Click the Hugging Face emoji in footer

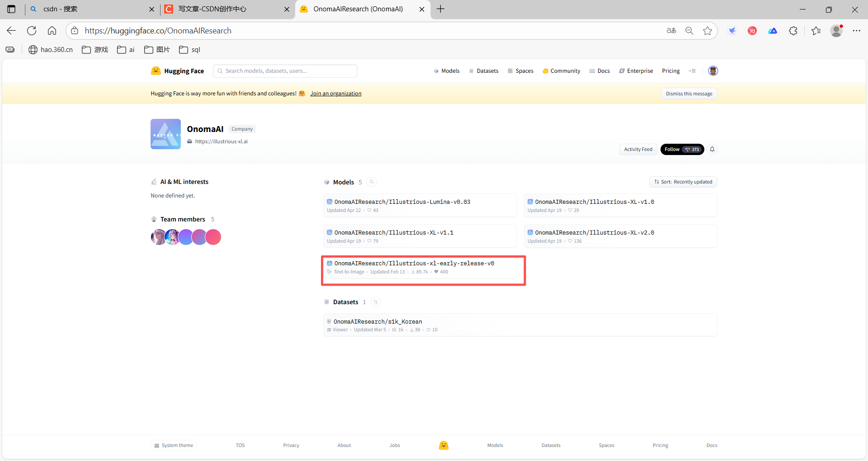click(x=443, y=445)
